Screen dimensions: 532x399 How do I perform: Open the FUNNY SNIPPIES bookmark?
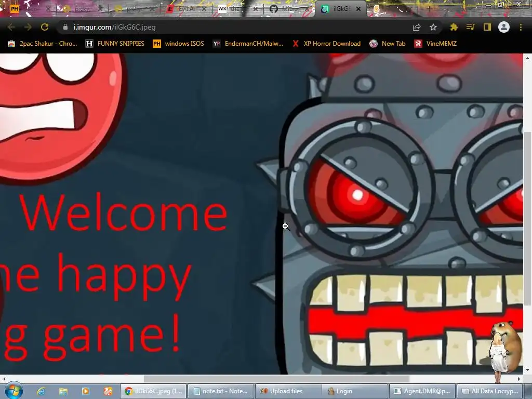115,44
